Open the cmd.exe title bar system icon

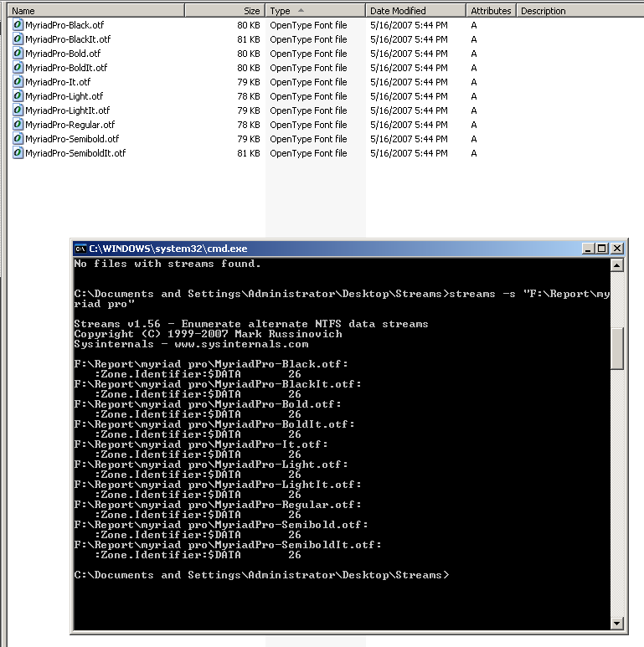(80, 249)
